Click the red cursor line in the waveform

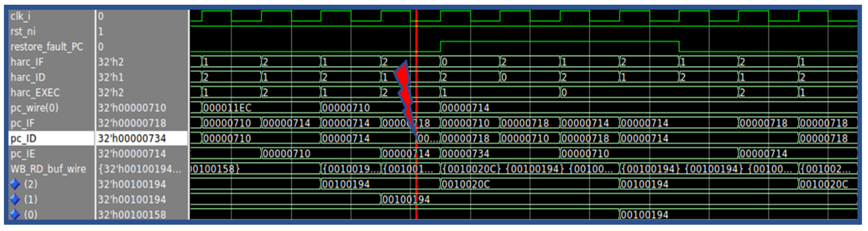point(416,115)
